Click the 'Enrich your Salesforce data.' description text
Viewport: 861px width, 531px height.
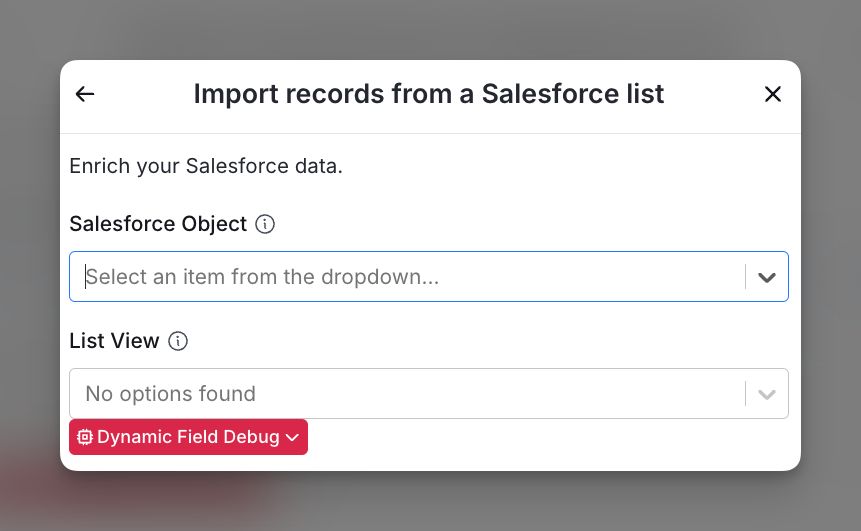(x=206, y=166)
